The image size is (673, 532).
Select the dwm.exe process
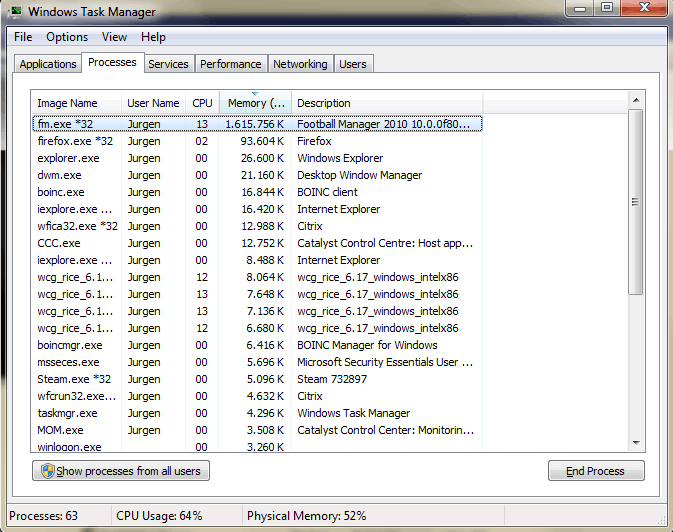tap(257, 175)
